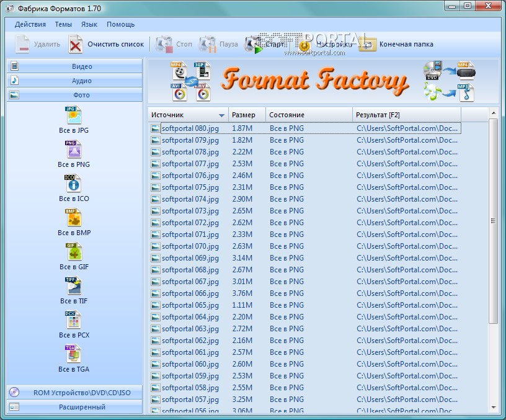The image size is (506, 420).
Task: Clear the list with Очистить список
Action: coord(106,44)
